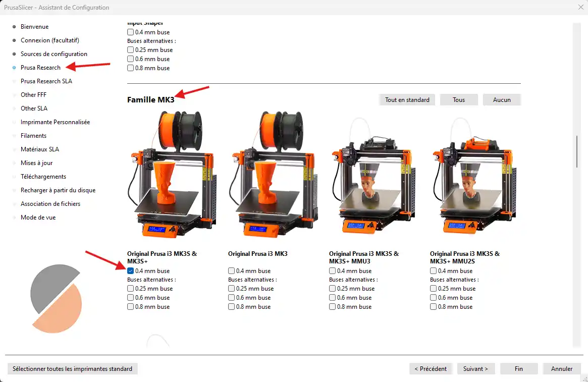Enable 0.8 mm buse for MK3S & MK3S+

[131, 307]
